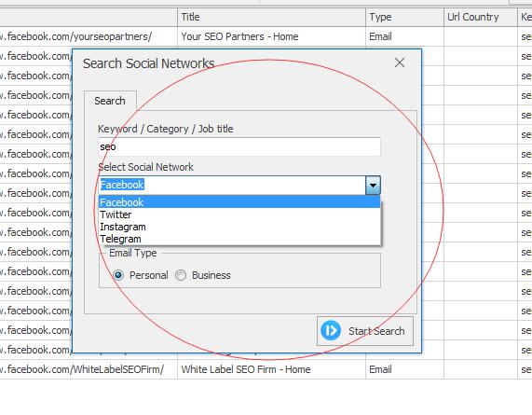Choose Facebook from the dropdown list
The image size is (532, 415).
pos(239,202)
